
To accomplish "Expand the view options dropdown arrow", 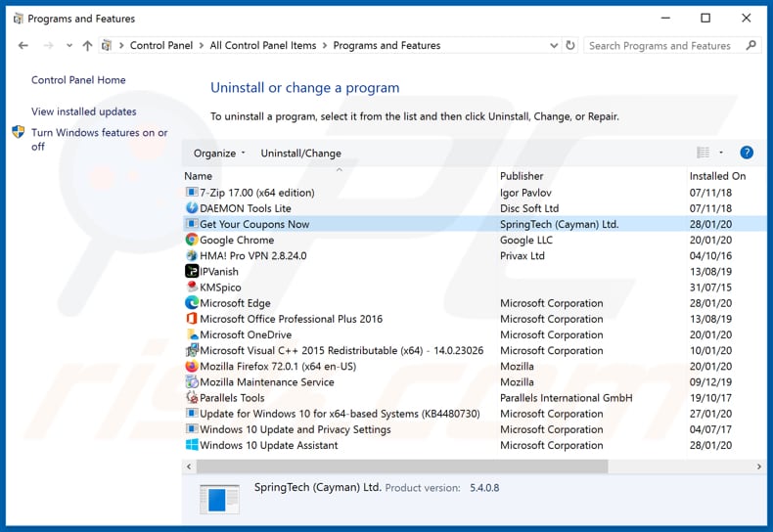I will 721,153.
